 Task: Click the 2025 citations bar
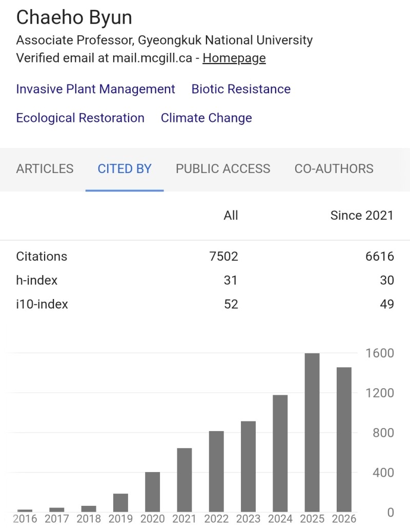tap(312, 433)
